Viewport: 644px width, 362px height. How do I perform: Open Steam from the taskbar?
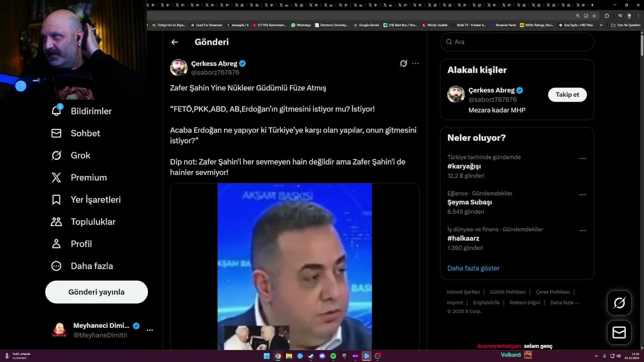pyautogui.click(x=311, y=356)
